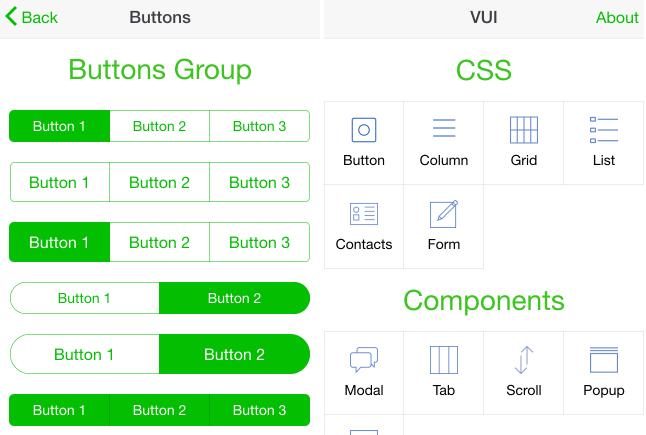Select Button 3 in solid green group
The image size is (646, 435).
pyautogui.click(x=260, y=410)
